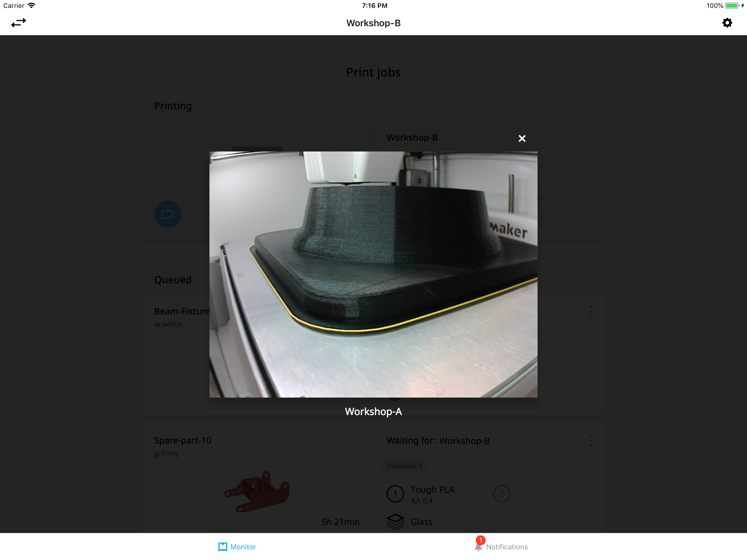Tap the notification badge showing 1
Image resolution: width=747 pixels, height=560 pixels.
tap(480, 540)
